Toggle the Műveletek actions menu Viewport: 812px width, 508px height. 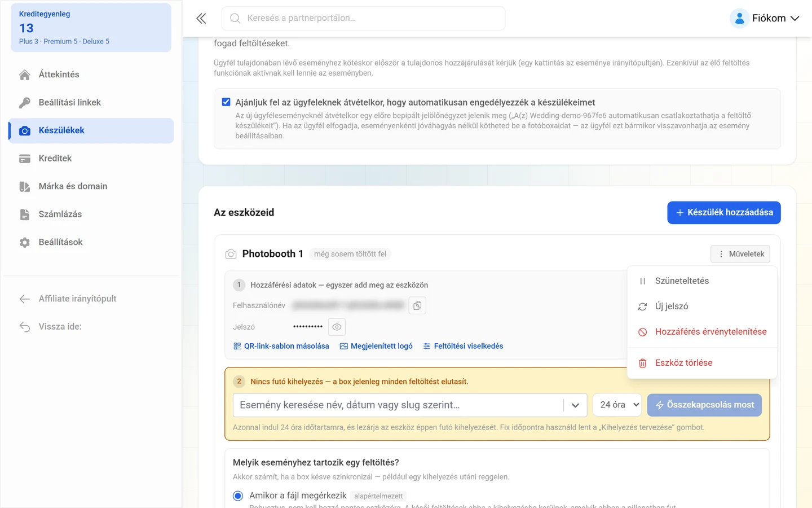click(x=740, y=254)
